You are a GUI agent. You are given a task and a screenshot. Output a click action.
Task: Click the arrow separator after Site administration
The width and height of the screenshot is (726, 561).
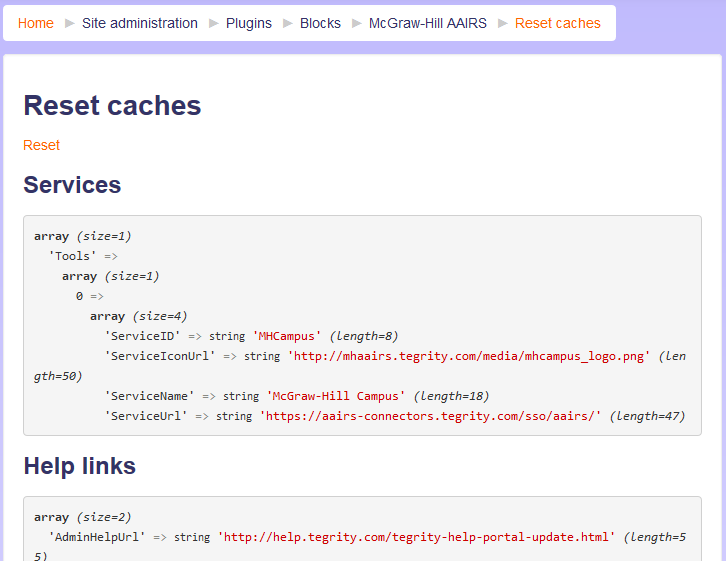213,23
